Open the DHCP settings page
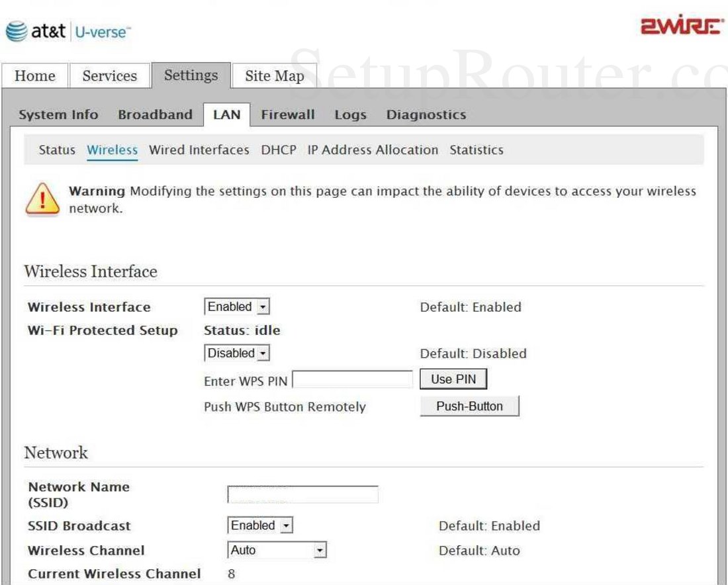Image resolution: width=728 pixels, height=585 pixels. tap(277, 150)
